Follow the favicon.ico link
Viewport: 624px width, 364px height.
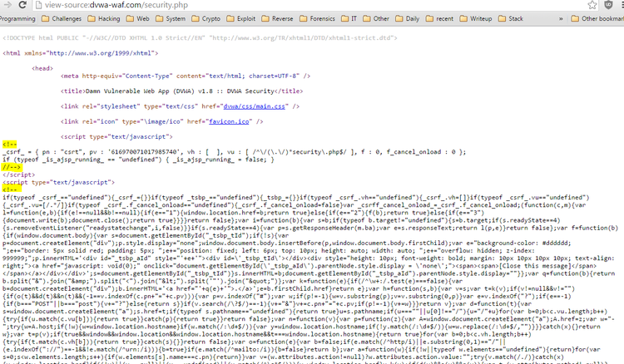pos(229,121)
